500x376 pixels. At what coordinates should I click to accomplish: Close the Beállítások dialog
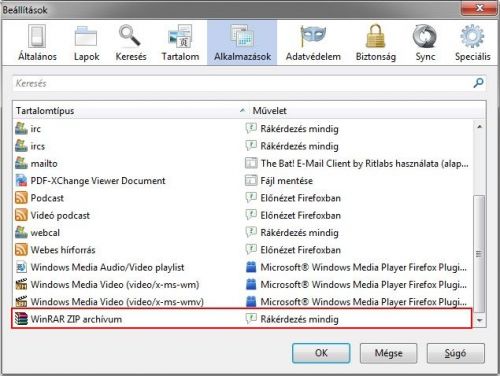coord(479,8)
